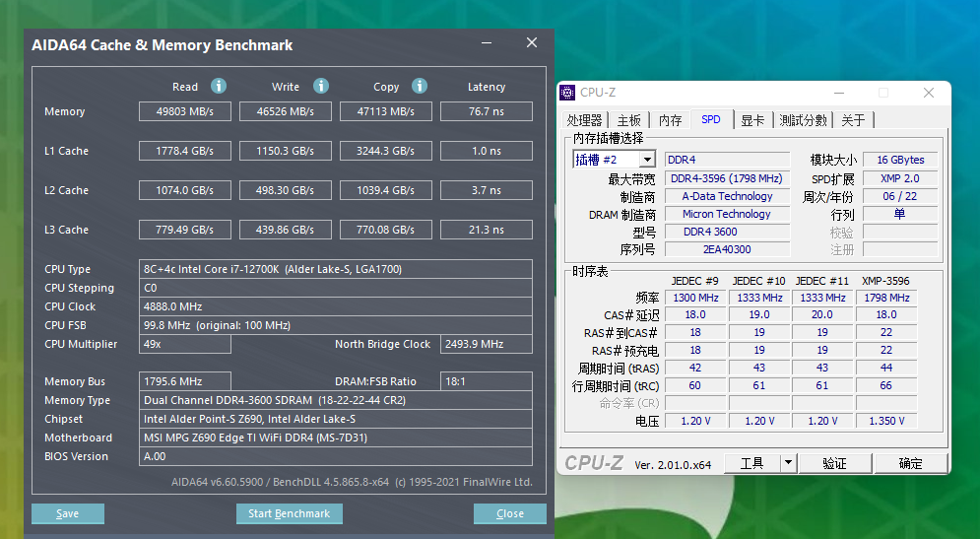Click CPU Multiplier value 49x
This screenshot has height=539, width=980.
185,344
